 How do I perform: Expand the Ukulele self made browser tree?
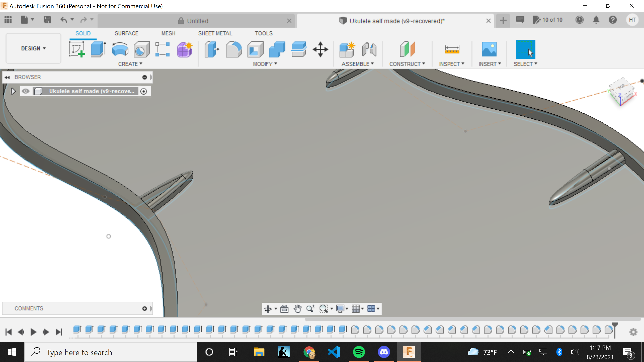[x=13, y=91]
